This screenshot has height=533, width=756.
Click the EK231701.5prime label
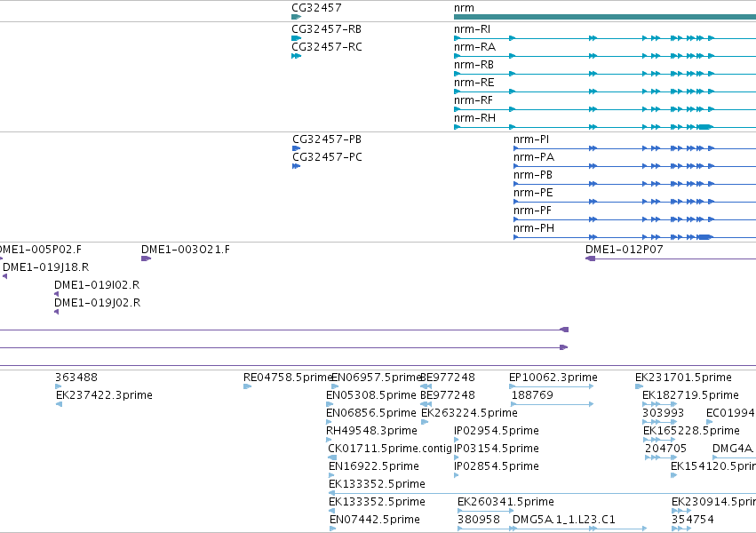point(683,378)
